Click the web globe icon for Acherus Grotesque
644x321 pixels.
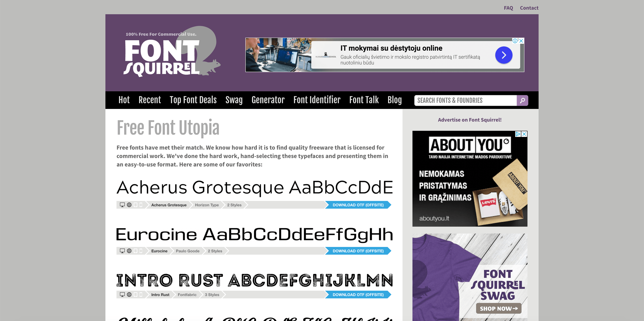pyautogui.click(x=129, y=205)
